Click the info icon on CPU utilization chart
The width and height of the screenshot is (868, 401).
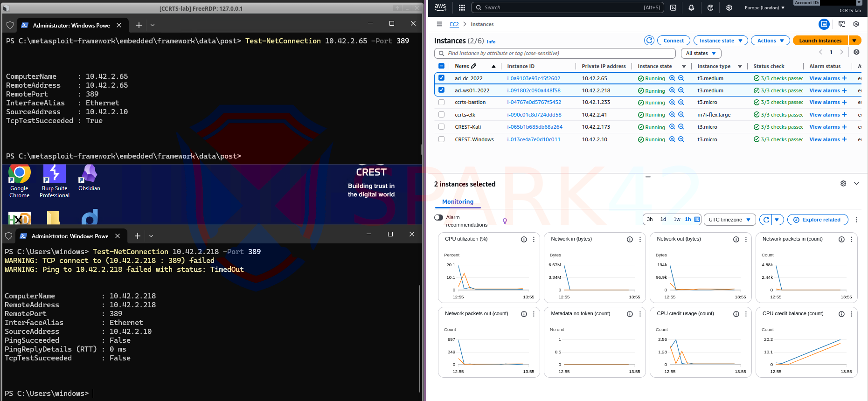524,239
